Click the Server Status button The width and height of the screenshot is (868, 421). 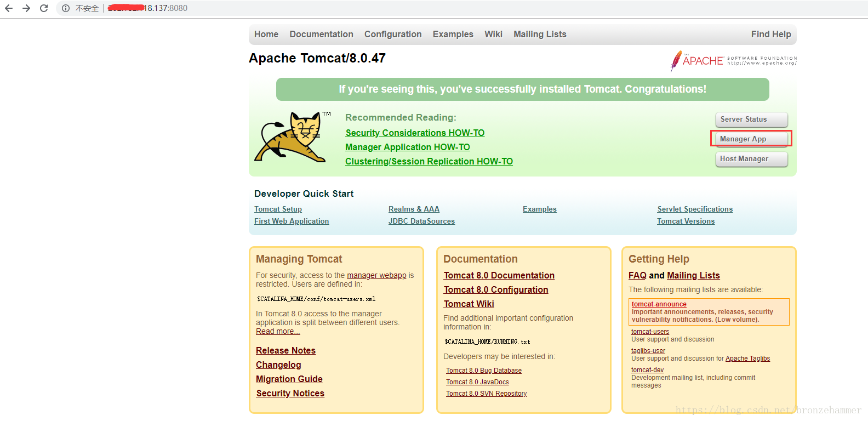(x=751, y=120)
